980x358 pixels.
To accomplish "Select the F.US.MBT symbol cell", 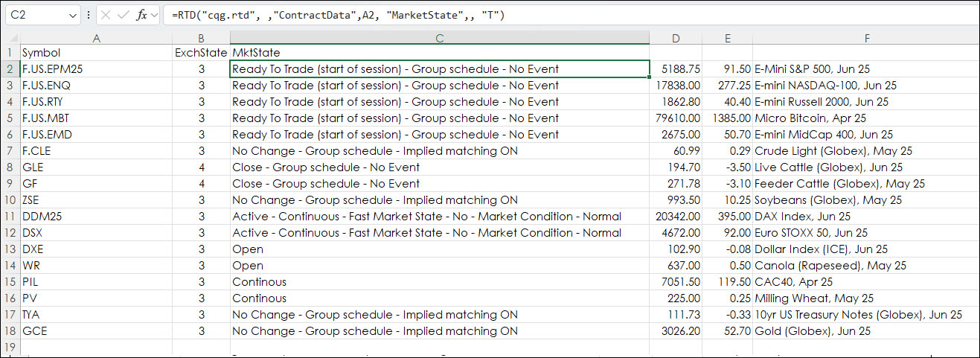I will pos(96,118).
